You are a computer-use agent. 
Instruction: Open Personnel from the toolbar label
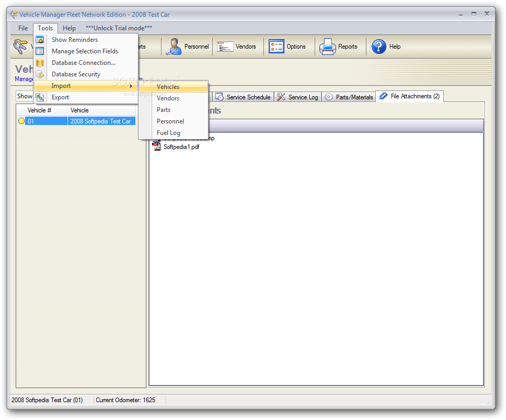pos(197,47)
